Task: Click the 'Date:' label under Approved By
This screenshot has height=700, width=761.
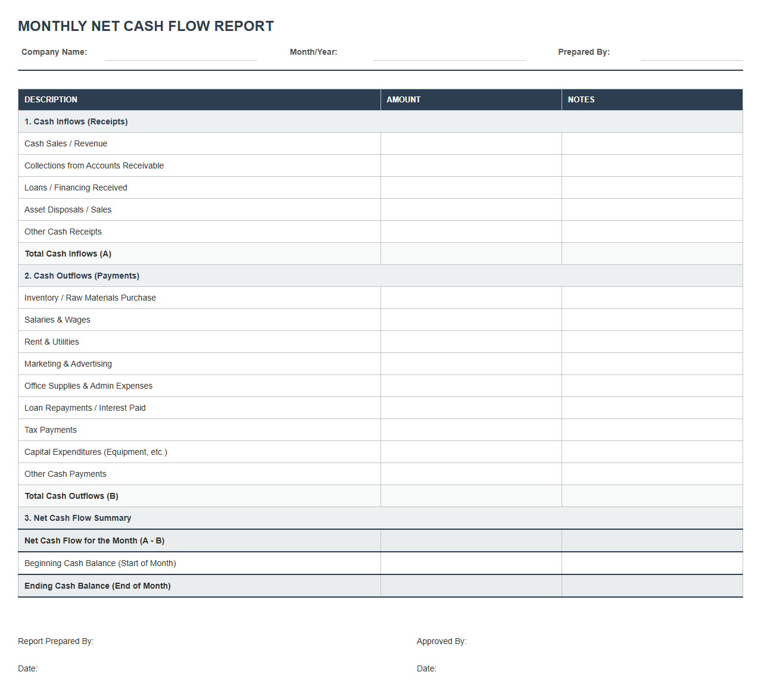Action: point(426,668)
